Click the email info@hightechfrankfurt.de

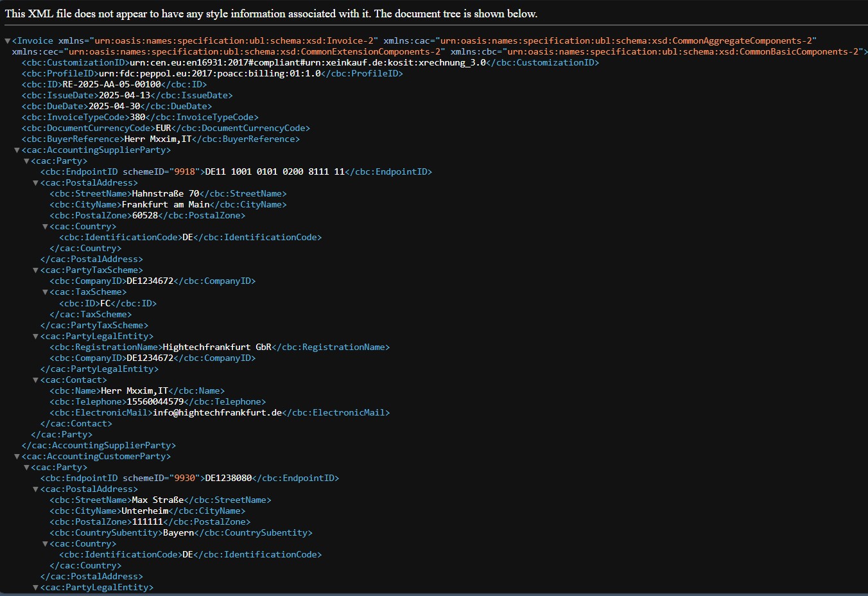pyautogui.click(x=217, y=412)
